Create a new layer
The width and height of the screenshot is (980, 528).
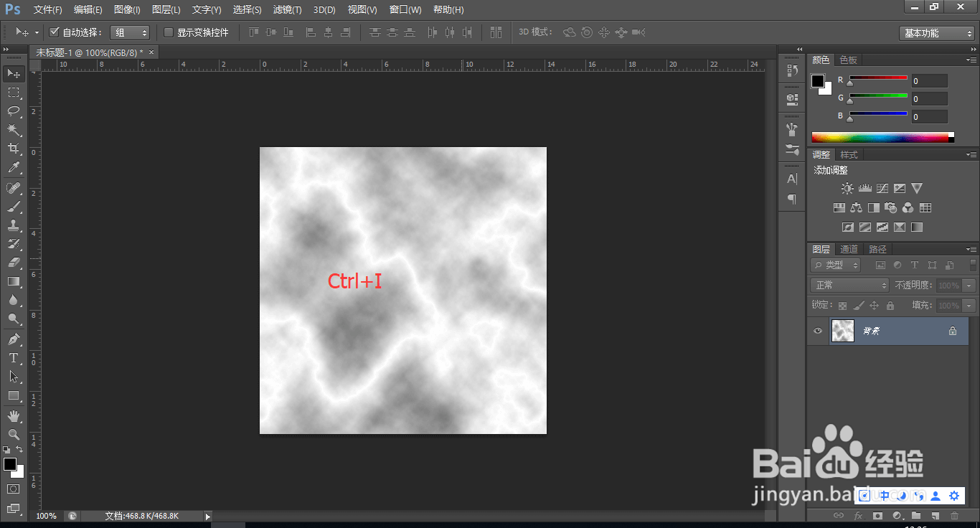coord(935,516)
